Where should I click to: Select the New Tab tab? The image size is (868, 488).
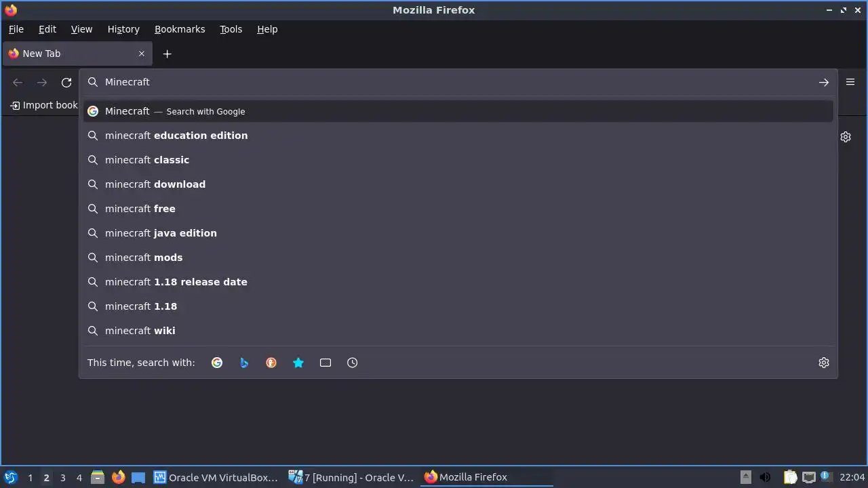pos(77,54)
